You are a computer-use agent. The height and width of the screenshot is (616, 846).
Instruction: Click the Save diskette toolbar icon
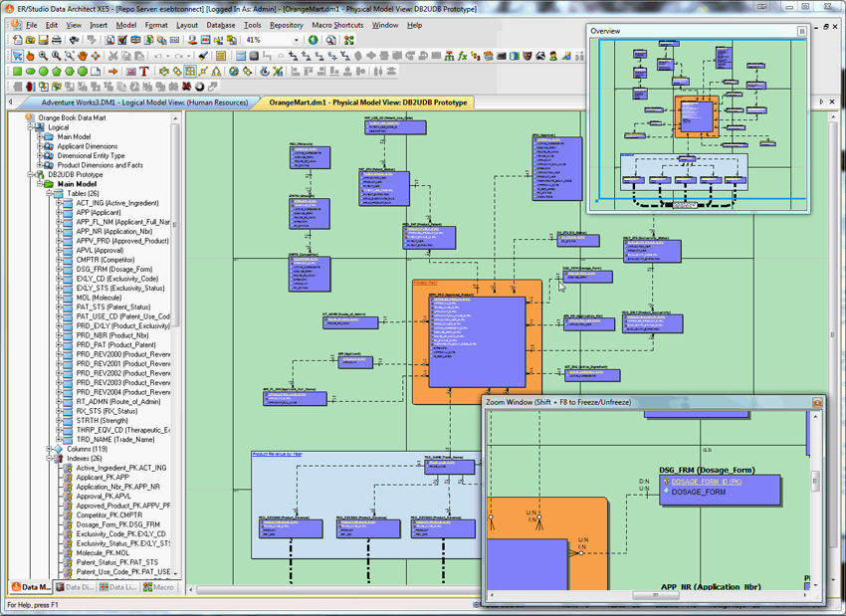coord(43,40)
